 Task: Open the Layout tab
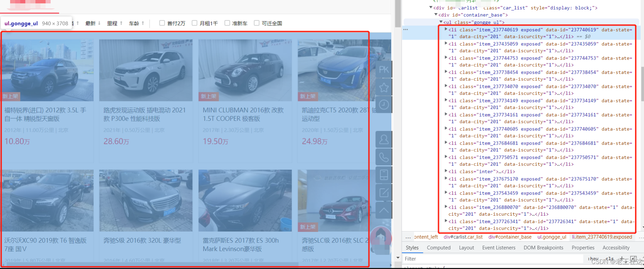(x=466, y=248)
